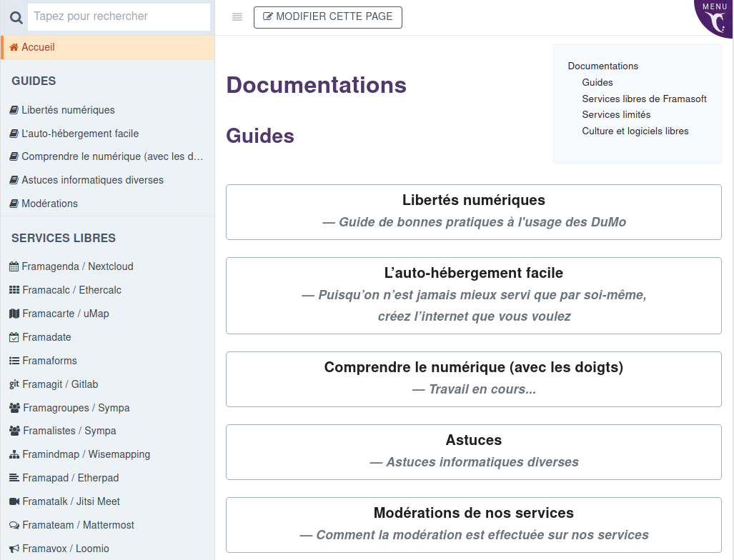Click the SERVICES LIBRES sidebar heading
This screenshot has height=560, width=734.
pyautogui.click(x=63, y=238)
